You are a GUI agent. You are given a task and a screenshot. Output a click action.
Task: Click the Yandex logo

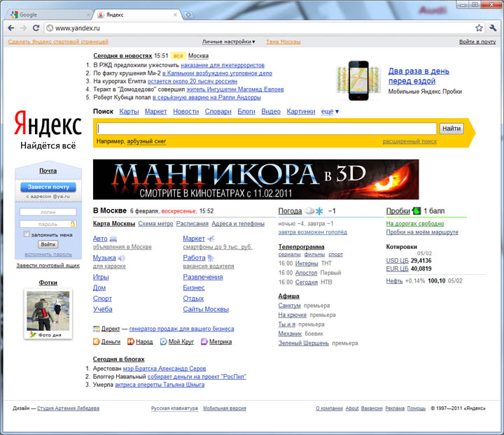click(48, 123)
